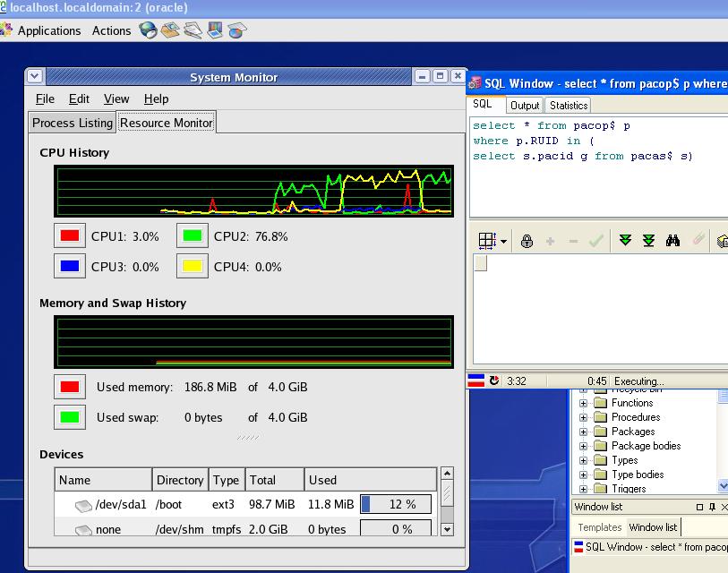Expand the Type bodies folder
The height and width of the screenshot is (573, 728).
(583, 475)
